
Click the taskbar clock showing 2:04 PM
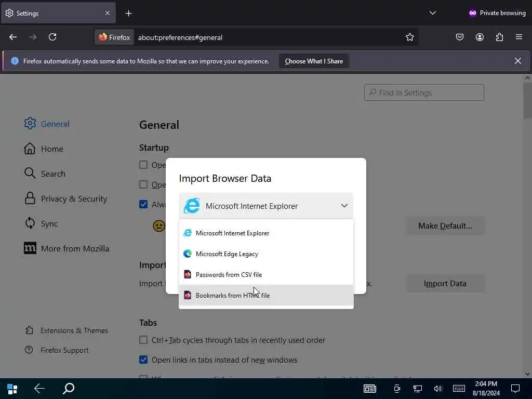pos(486,389)
